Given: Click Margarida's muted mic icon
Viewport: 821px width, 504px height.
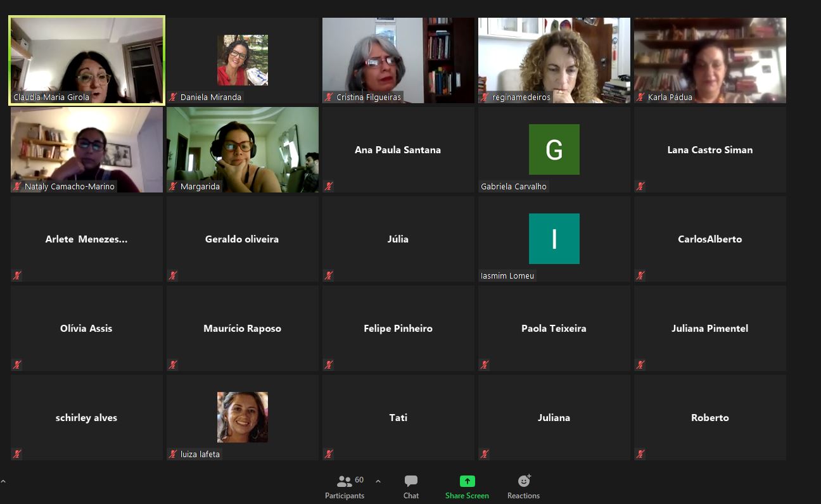Looking at the screenshot, I should pyautogui.click(x=173, y=186).
